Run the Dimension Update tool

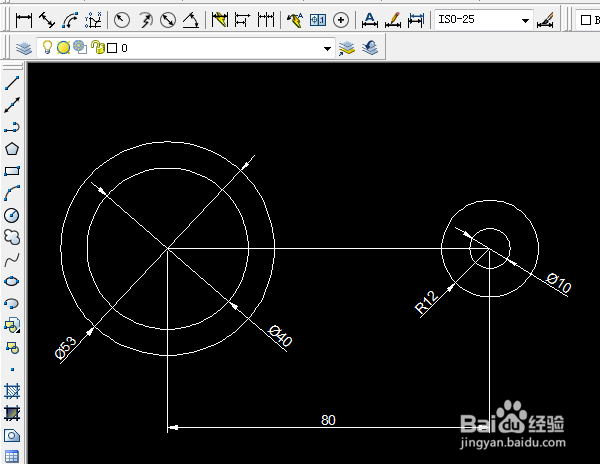pyautogui.click(x=416, y=20)
